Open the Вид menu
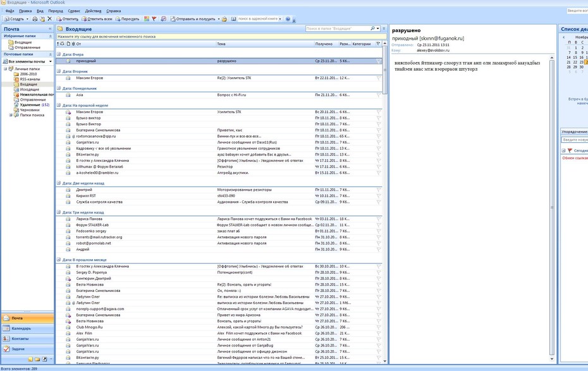 pos(40,11)
